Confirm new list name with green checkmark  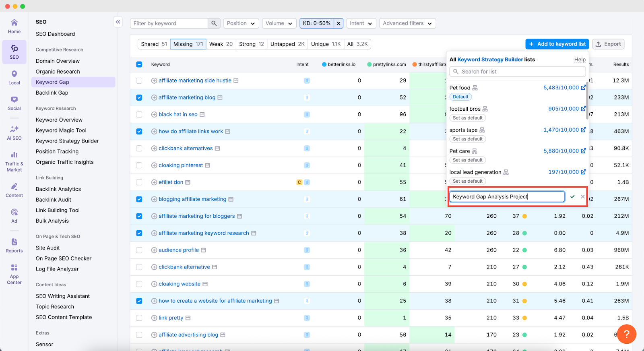tap(572, 197)
